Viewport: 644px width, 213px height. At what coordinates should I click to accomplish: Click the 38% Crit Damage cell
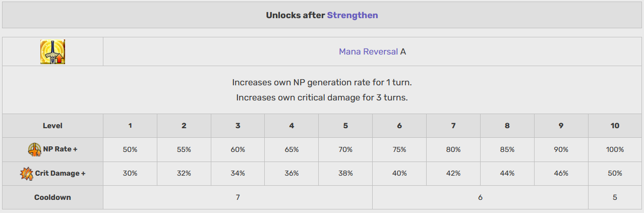click(345, 173)
